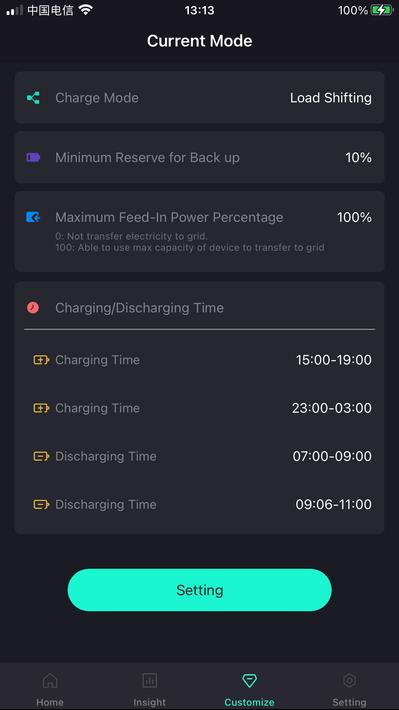Tap the 10% minimum reserve value

click(358, 158)
